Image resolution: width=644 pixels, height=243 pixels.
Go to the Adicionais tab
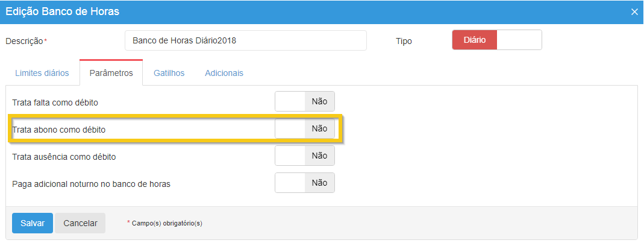(x=224, y=73)
